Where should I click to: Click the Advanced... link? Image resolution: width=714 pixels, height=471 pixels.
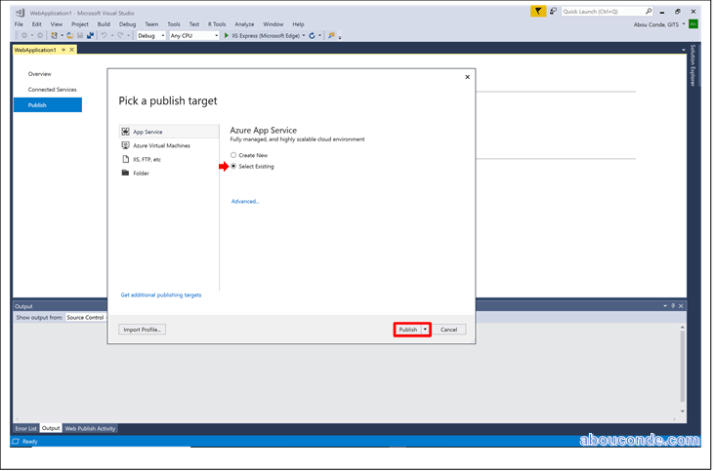[245, 201]
